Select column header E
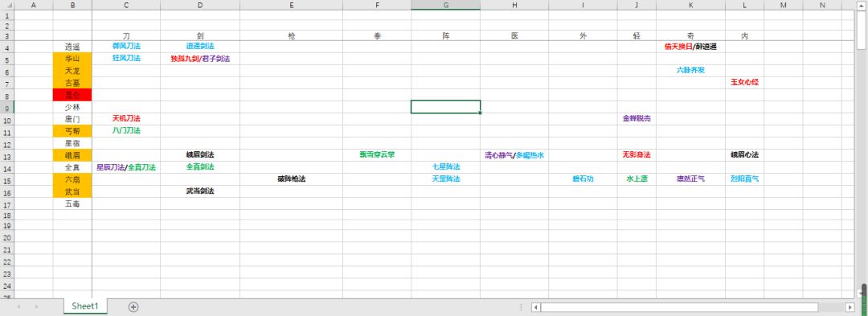The width and height of the screenshot is (868, 316). [x=291, y=5]
